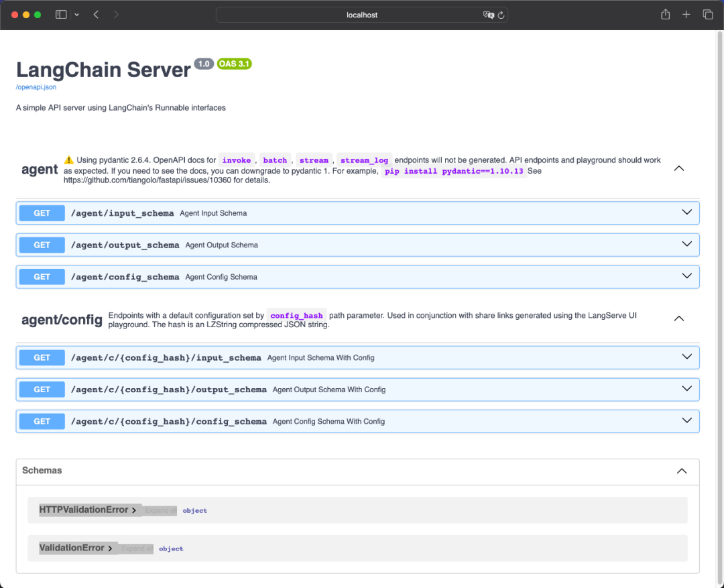The height and width of the screenshot is (588, 724).
Task: Expand the /agent/output_schema endpoint arrow
Action: [686, 244]
